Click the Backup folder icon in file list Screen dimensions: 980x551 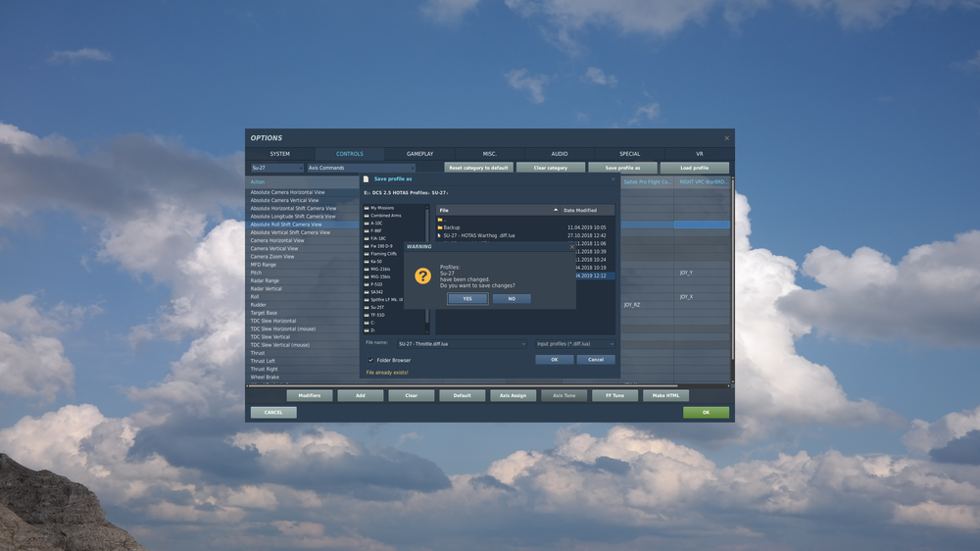440,227
